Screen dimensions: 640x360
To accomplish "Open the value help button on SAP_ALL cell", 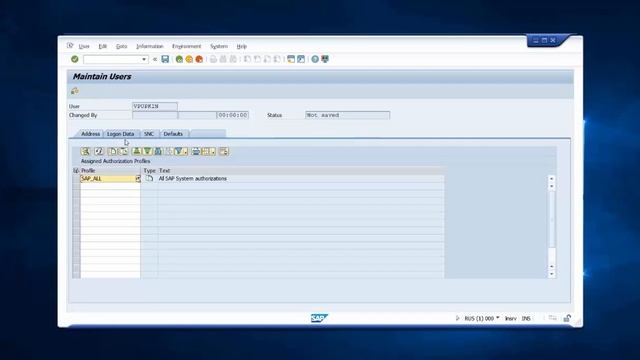I will pyautogui.click(x=138, y=179).
